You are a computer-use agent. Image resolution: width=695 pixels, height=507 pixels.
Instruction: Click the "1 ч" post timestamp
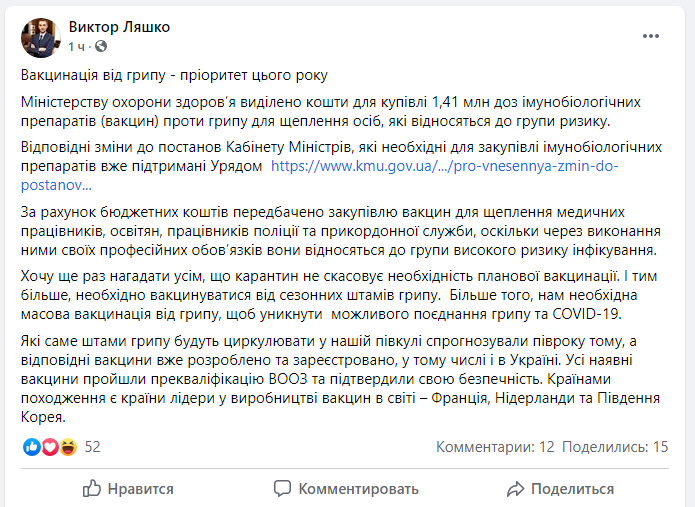tap(79, 47)
